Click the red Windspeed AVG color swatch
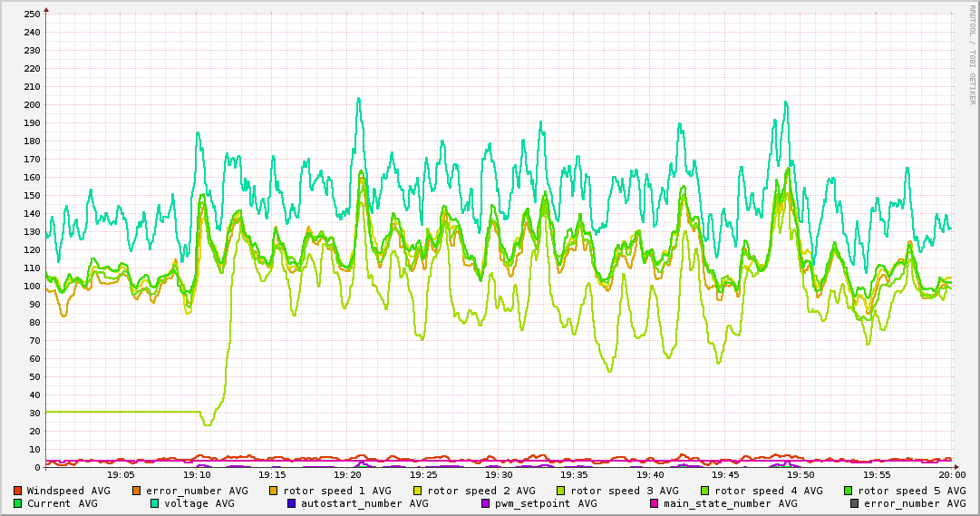 coord(18,491)
